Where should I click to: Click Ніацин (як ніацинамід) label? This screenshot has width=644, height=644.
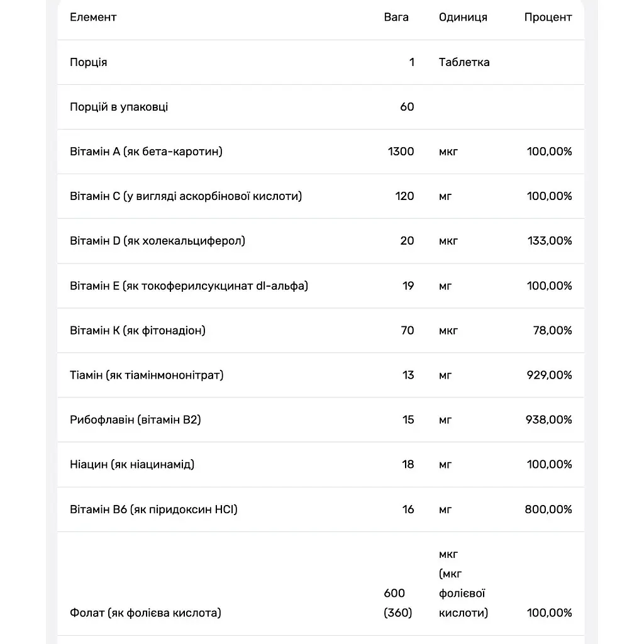point(132,465)
